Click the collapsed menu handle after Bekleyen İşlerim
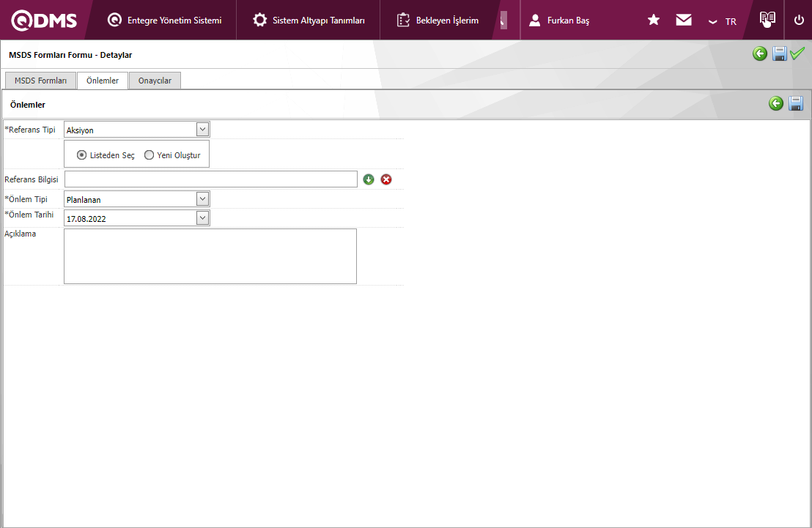 pos(503,21)
